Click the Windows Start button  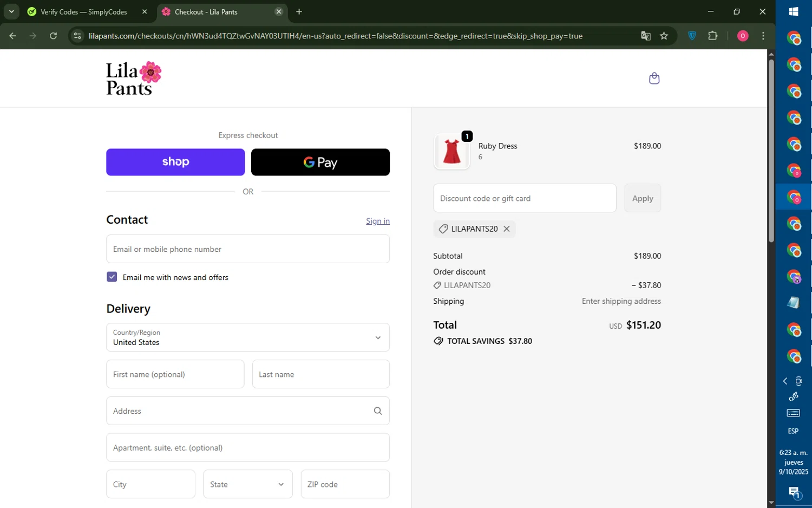point(794,12)
